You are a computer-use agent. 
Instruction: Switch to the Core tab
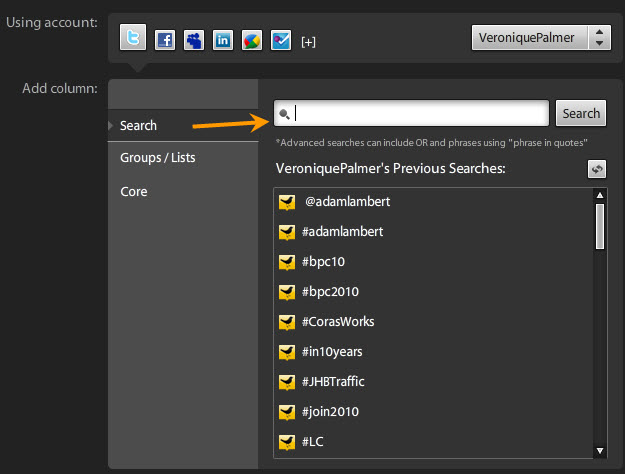point(133,191)
